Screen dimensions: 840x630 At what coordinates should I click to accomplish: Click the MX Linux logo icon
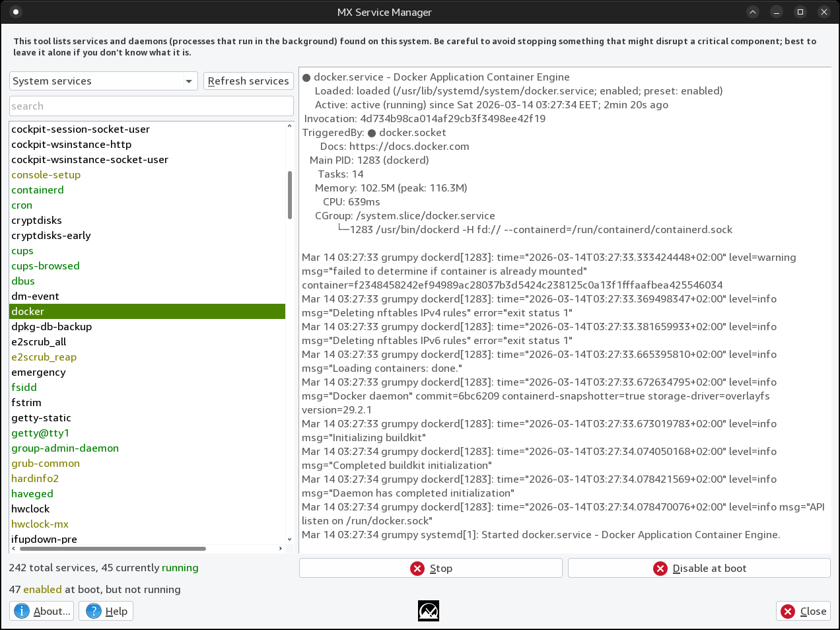[x=429, y=611]
